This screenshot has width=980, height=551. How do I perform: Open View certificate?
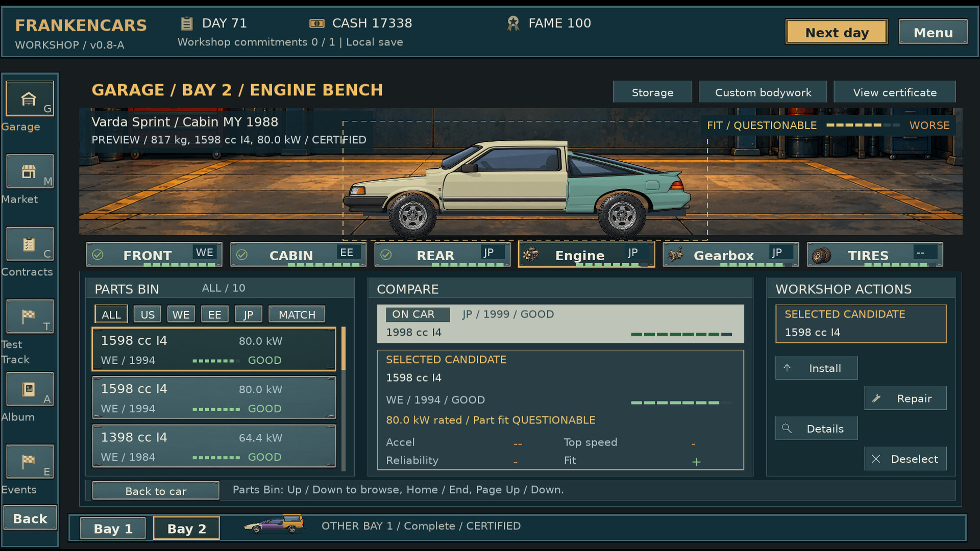tap(895, 92)
